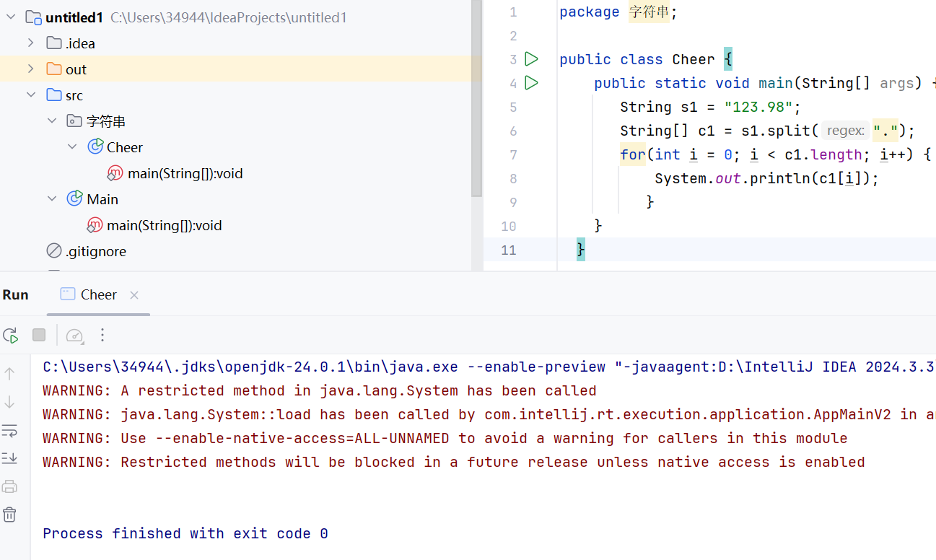Collapse the untitled1 project root

[10, 17]
